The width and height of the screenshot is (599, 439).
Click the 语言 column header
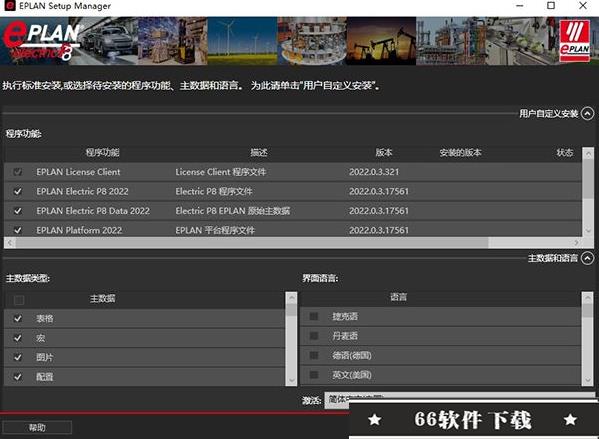coord(398,297)
